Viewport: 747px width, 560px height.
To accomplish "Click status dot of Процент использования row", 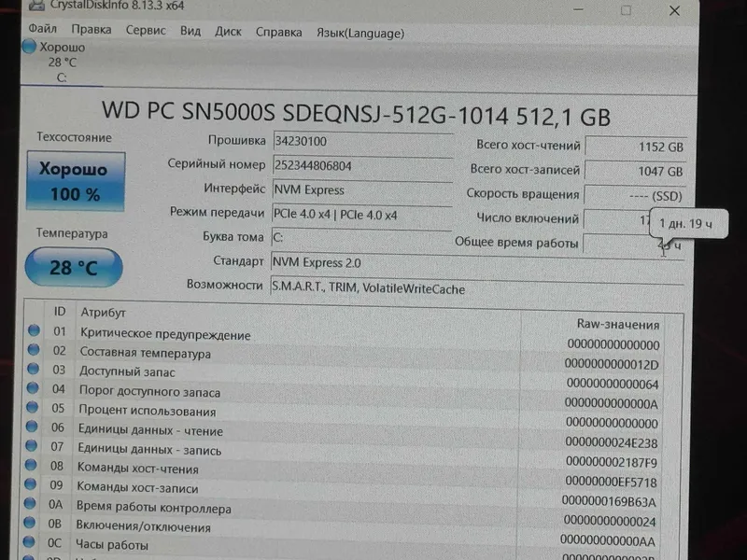I will coord(32,407).
